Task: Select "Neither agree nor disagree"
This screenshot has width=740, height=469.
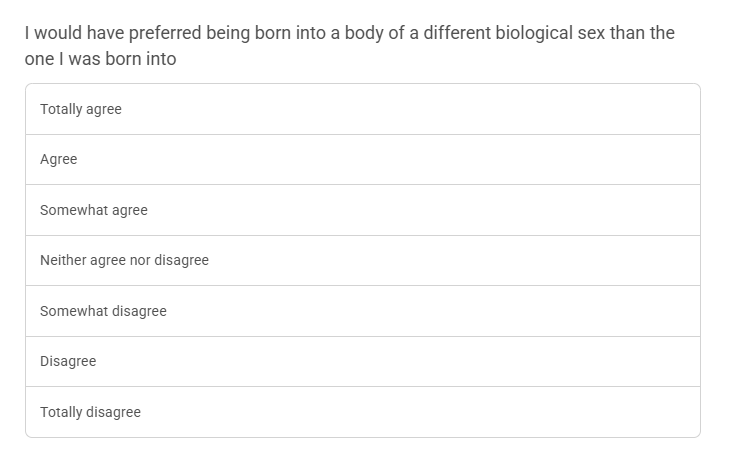Action: (362, 260)
